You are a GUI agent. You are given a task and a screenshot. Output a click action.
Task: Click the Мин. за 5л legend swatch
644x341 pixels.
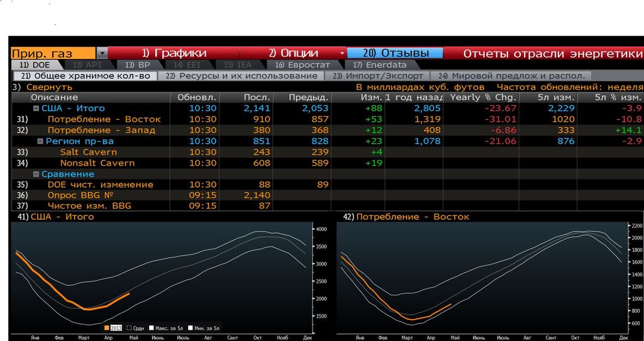pos(191,328)
